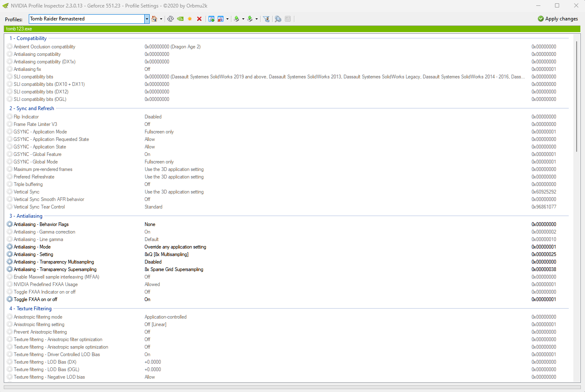Viewport: 585px width, 392px height.
Task: Click the gear icon beside Transparency Supersampling
Action: [10, 269]
